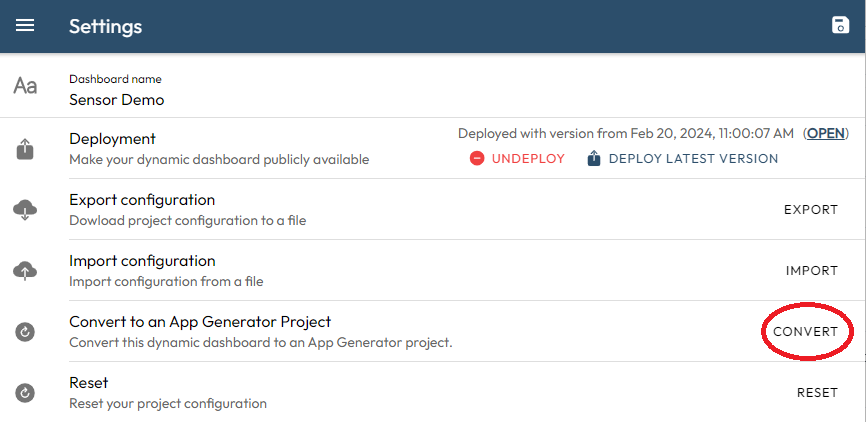The image size is (866, 422).
Task: Click the EXPORT button
Action: [x=810, y=210]
